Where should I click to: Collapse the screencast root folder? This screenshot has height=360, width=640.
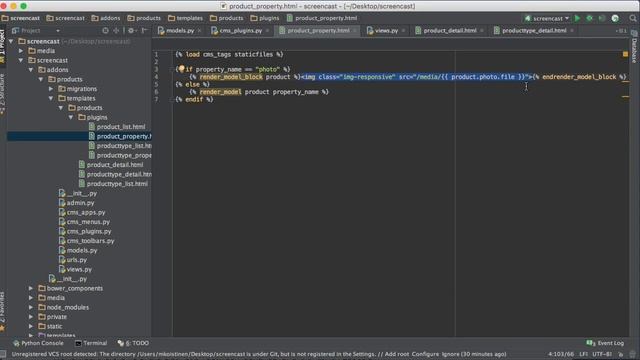[11, 41]
